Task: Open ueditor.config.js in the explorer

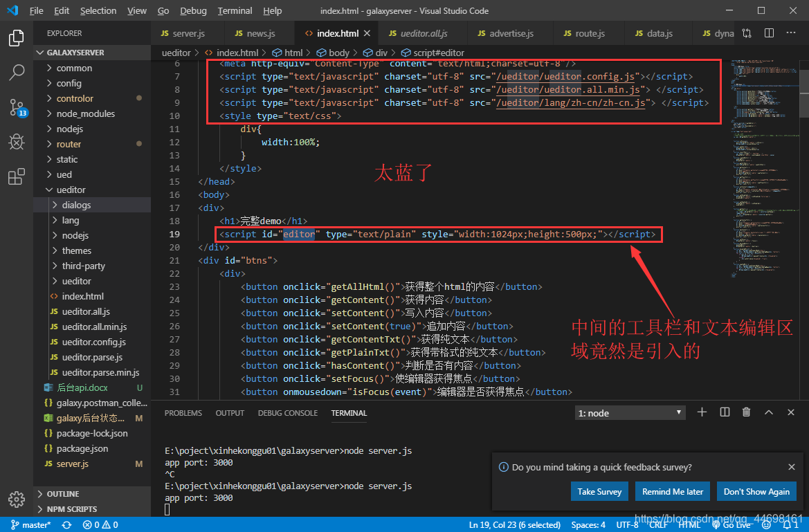Action: coord(92,342)
